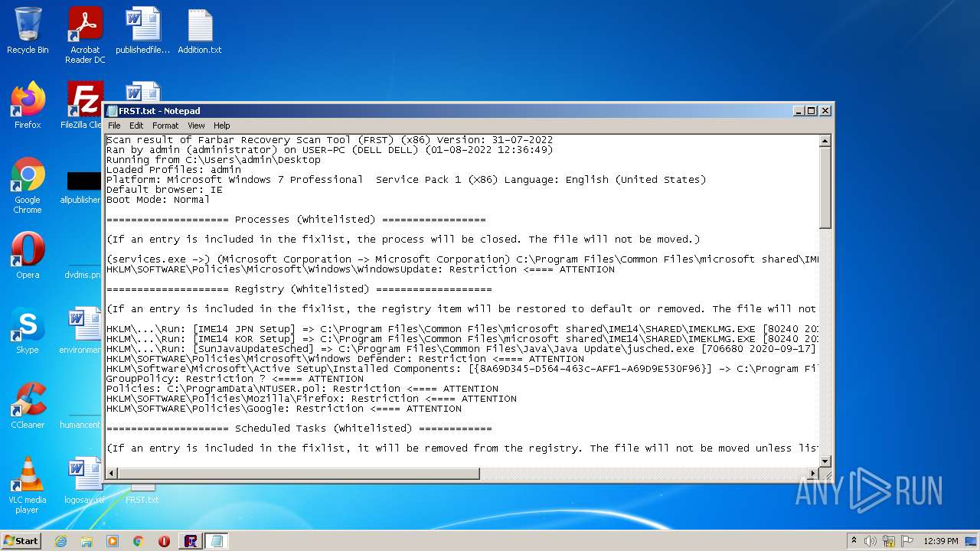980x551 pixels.
Task: Click the 'Scheduled Tasks (Whitelisted)' header line
Action: pyautogui.click(x=299, y=429)
